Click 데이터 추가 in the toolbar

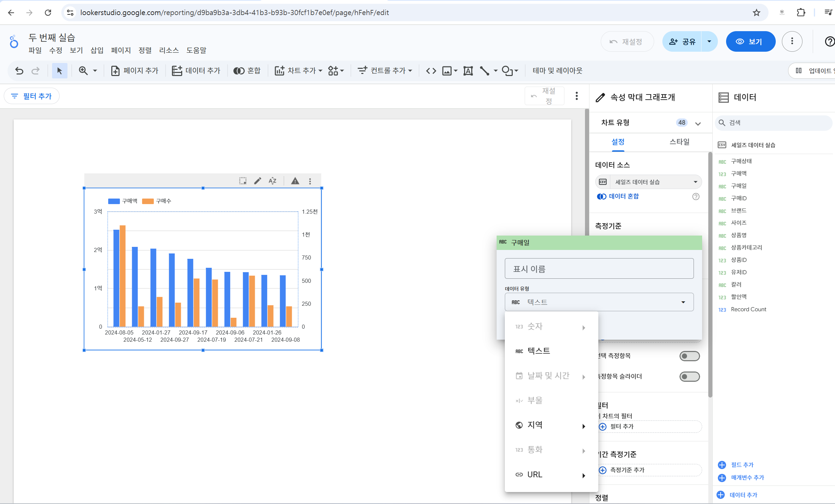click(196, 71)
